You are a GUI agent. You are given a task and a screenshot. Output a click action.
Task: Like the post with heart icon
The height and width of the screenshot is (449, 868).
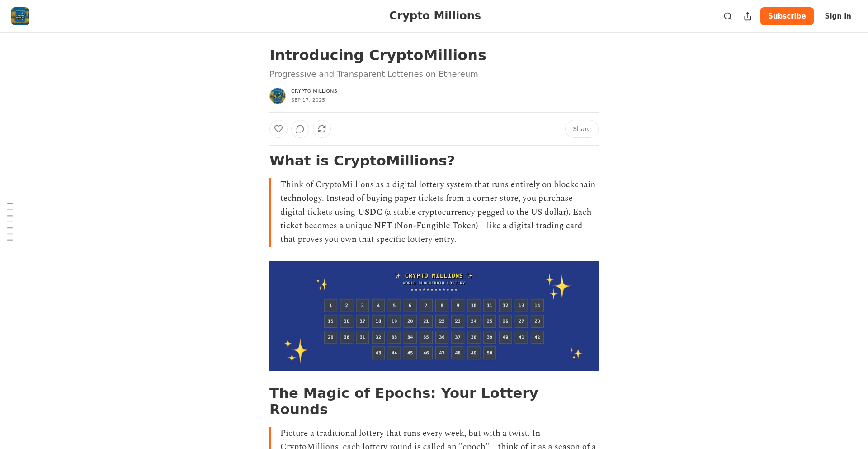point(278,129)
